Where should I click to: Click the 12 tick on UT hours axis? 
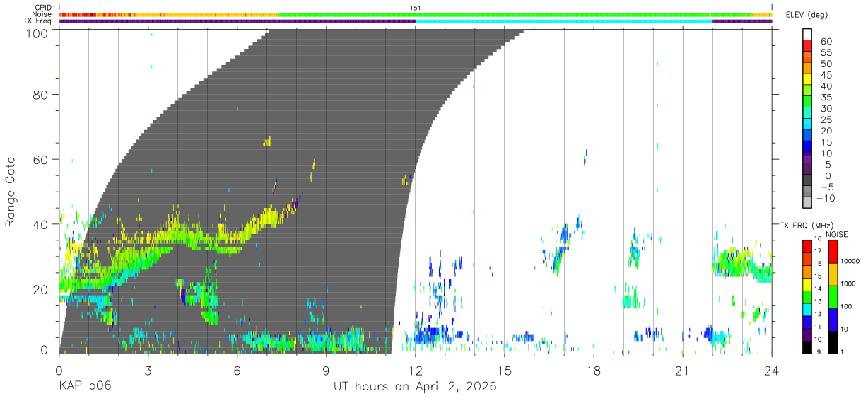tap(415, 370)
